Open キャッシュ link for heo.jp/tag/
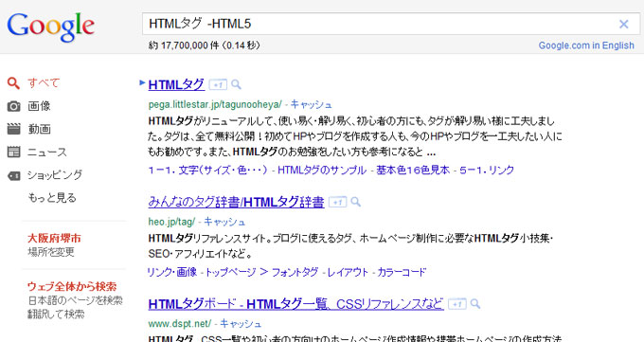This screenshot has width=644, height=342. pyautogui.click(x=224, y=222)
